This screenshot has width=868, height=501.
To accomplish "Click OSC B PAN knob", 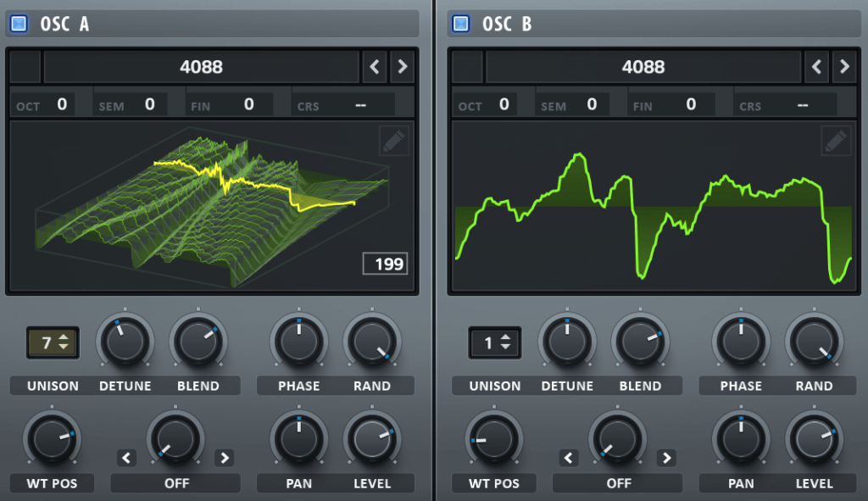I will 741,439.
